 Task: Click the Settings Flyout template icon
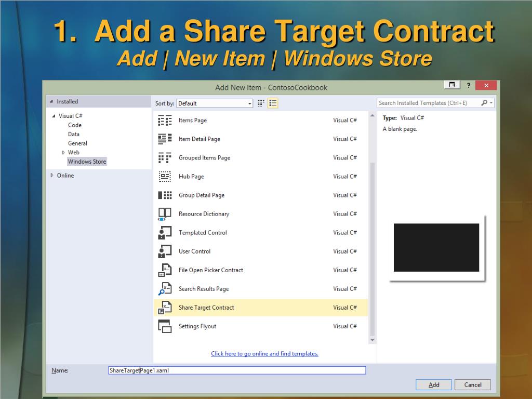(x=165, y=326)
